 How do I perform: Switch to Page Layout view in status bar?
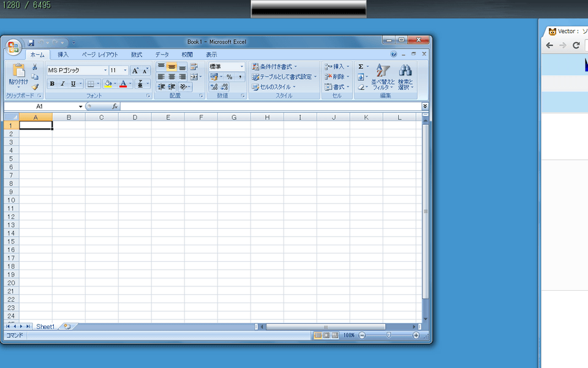pyautogui.click(x=326, y=335)
